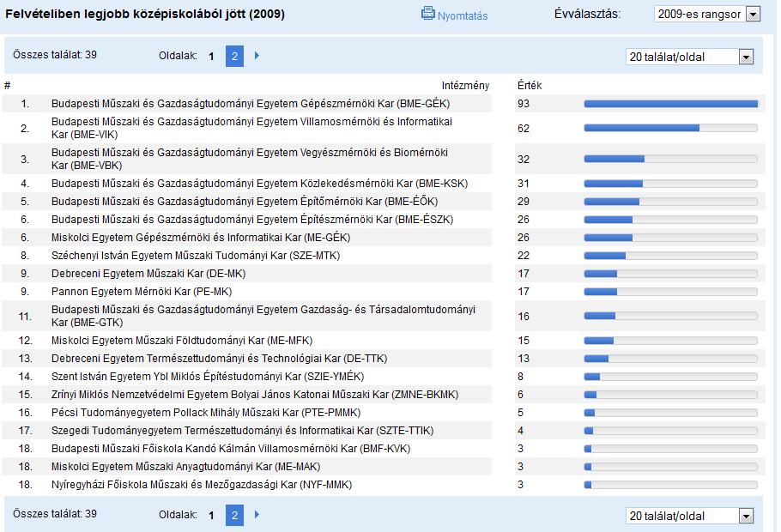781x532 pixels.
Task: Click the value 16 in BME-GTK row
Action: [523, 316]
